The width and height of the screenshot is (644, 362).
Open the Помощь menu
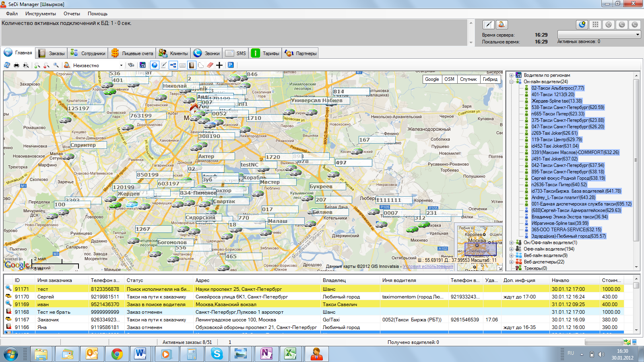click(x=97, y=14)
